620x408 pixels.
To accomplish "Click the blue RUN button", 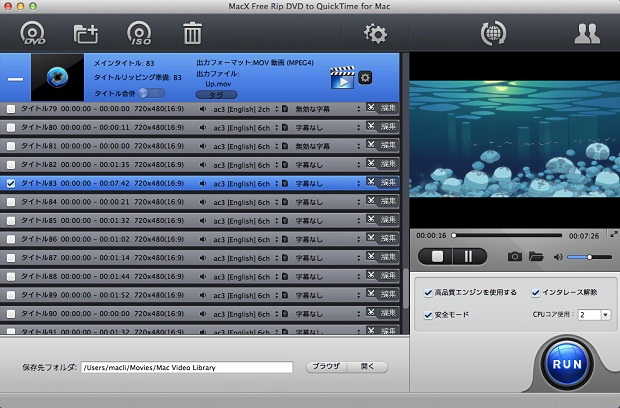I will [x=567, y=364].
